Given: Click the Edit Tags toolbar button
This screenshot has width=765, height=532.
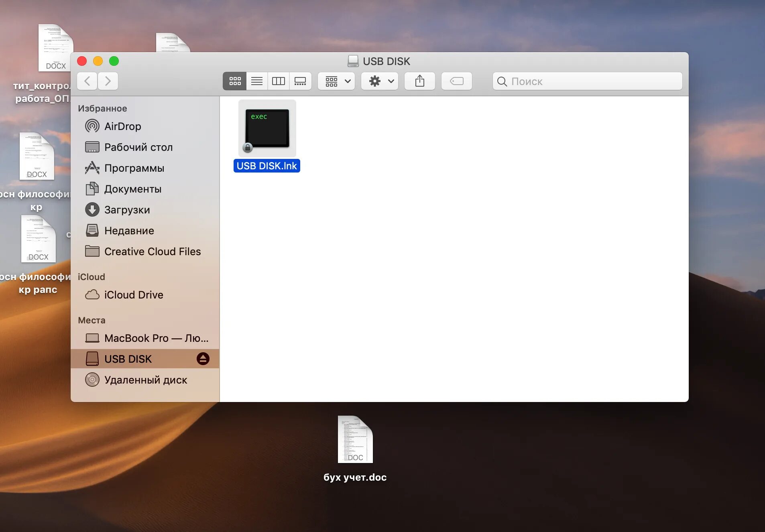Looking at the screenshot, I should point(457,81).
